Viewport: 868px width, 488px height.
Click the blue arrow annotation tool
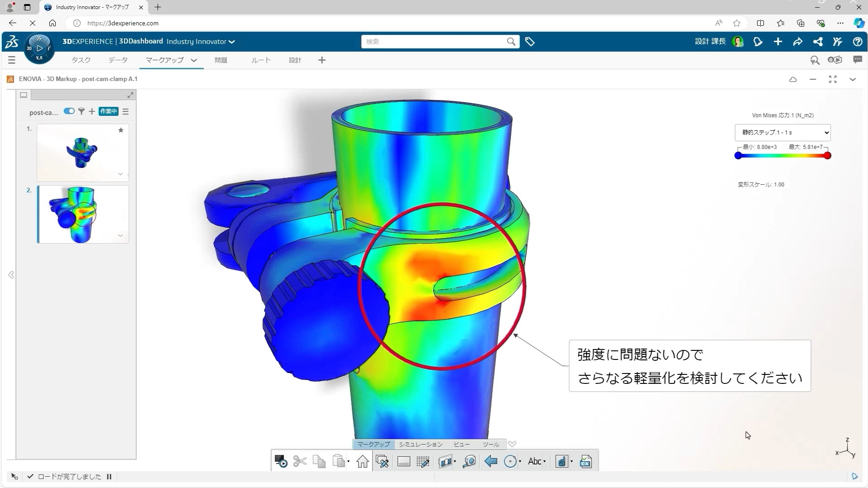490,461
